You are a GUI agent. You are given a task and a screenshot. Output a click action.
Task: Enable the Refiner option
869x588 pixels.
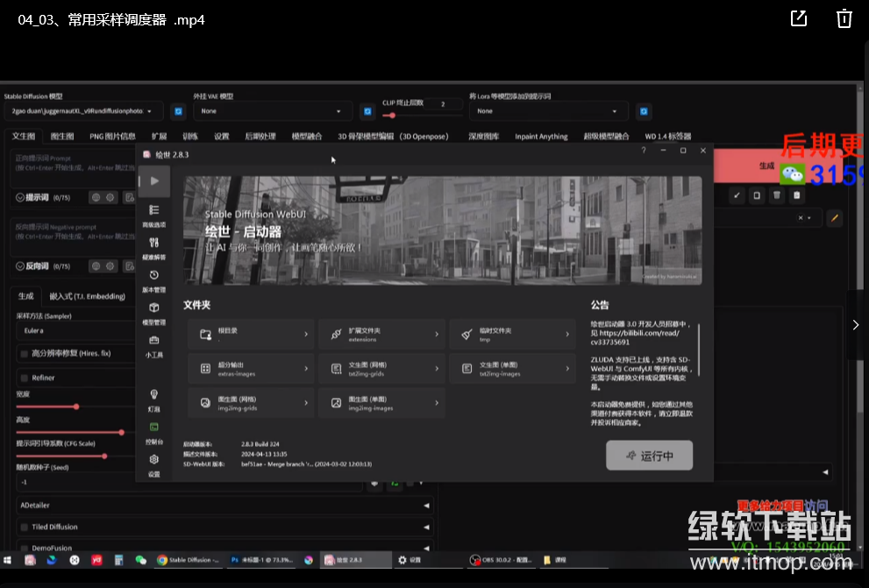(24, 378)
